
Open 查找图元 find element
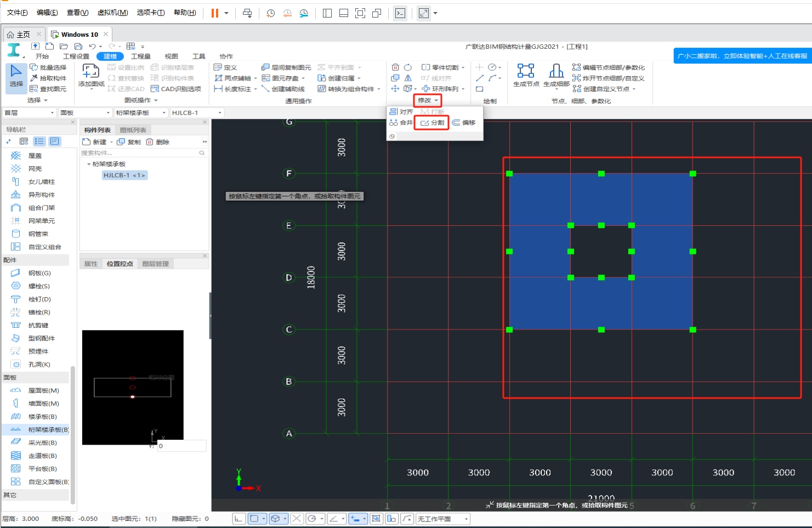(x=48, y=89)
